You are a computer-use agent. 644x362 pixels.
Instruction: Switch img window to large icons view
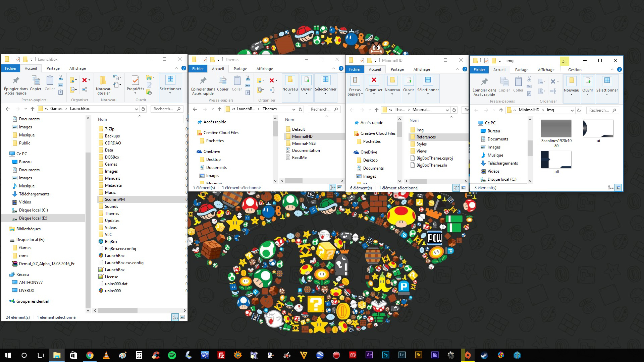pos(618,187)
